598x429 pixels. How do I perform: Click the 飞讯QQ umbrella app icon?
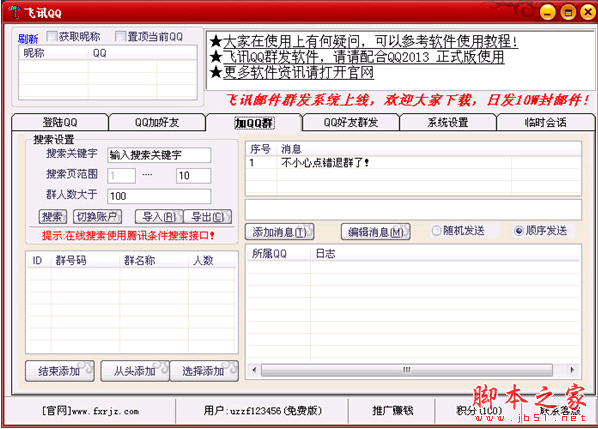pos(14,12)
